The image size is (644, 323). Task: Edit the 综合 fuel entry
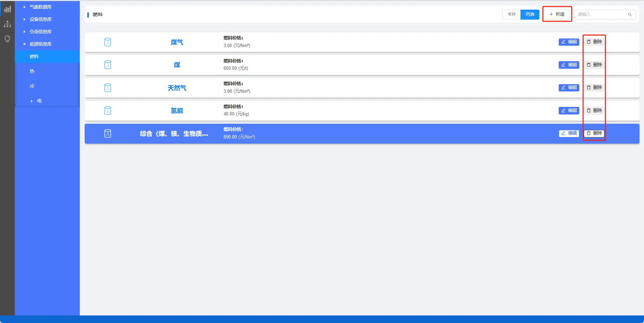point(569,133)
